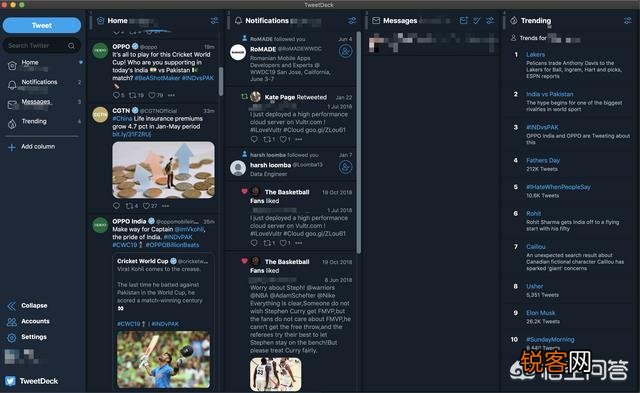The height and width of the screenshot is (393, 640).
Task: Open Home column filter settings icon
Action: click(214, 20)
